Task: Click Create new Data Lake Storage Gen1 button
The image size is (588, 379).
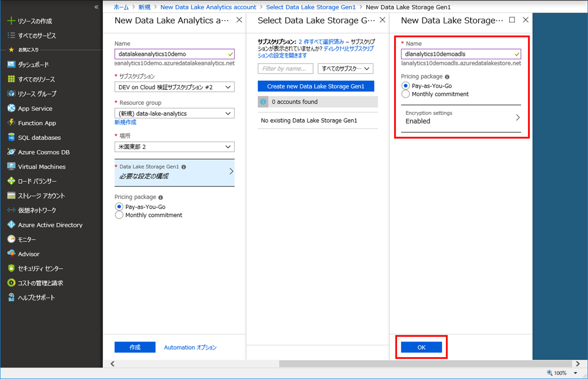Action: [x=316, y=86]
